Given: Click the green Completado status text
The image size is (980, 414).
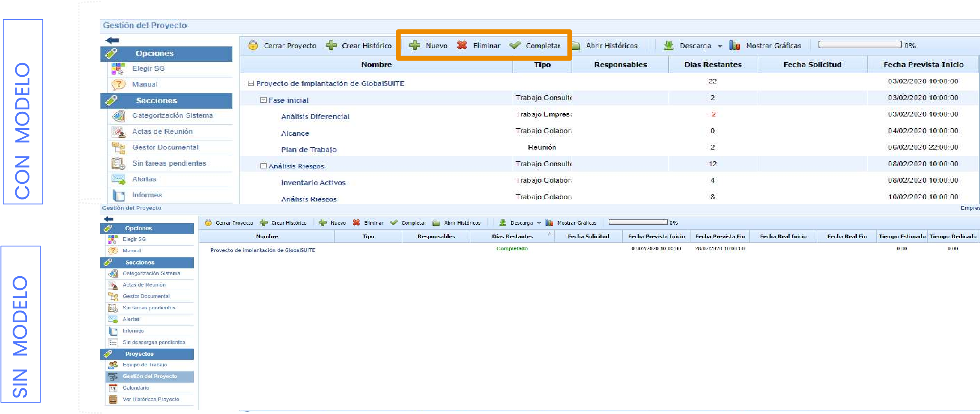Looking at the screenshot, I should pyautogui.click(x=512, y=249).
